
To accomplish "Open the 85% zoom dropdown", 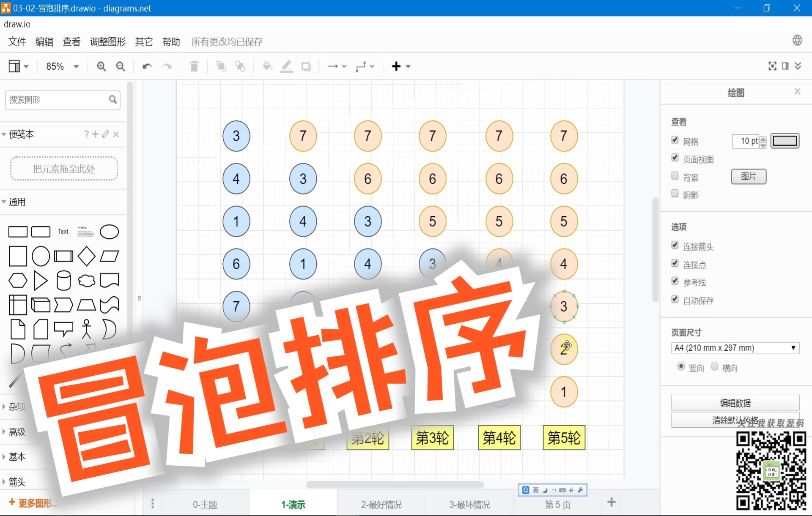I will pos(61,66).
